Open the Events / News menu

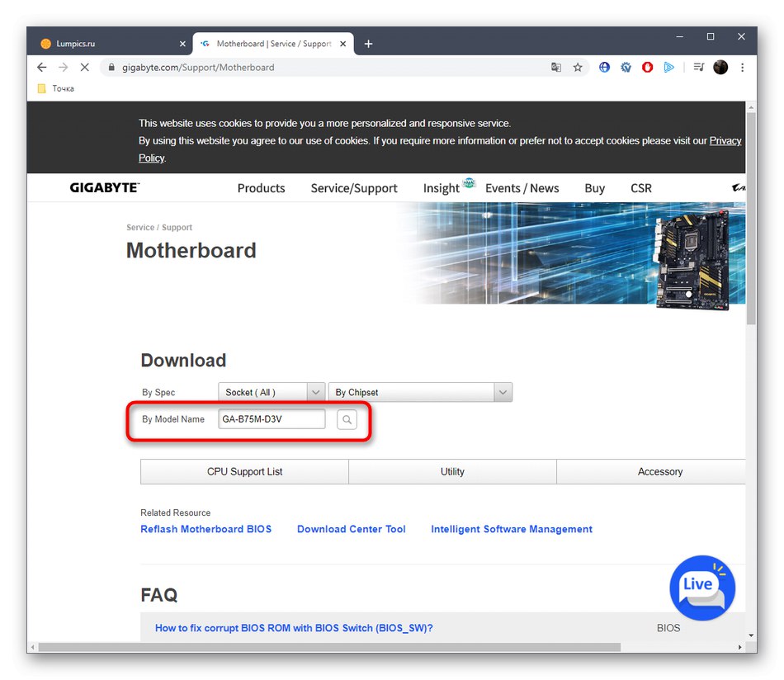coord(522,188)
